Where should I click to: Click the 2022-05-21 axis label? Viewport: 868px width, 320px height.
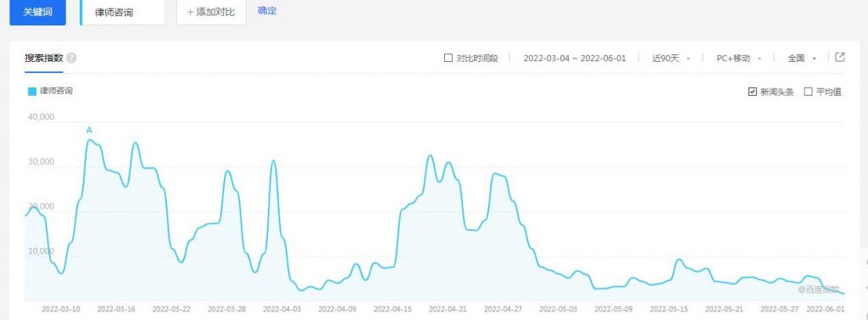pos(725,310)
